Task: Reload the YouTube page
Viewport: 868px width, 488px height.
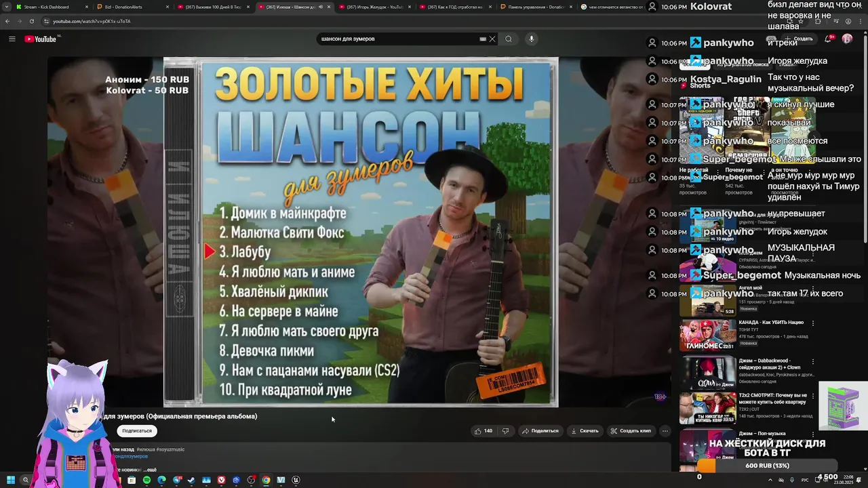Action: pos(32,21)
